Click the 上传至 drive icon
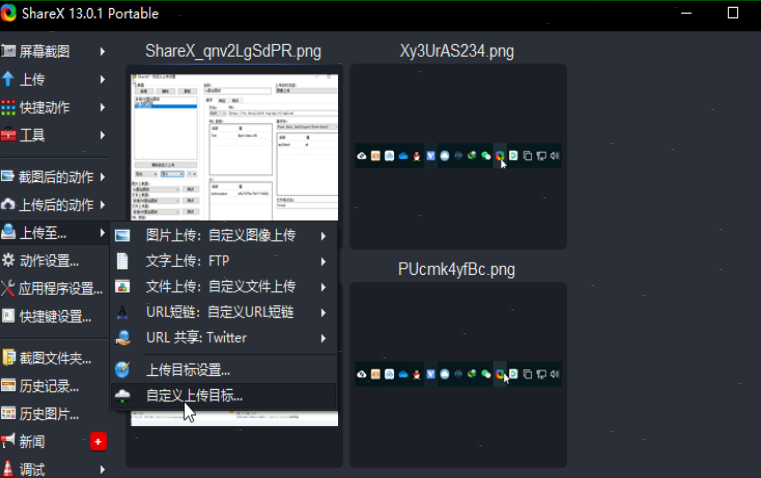This screenshot has height=478, width=761. [x=8, y=232]
